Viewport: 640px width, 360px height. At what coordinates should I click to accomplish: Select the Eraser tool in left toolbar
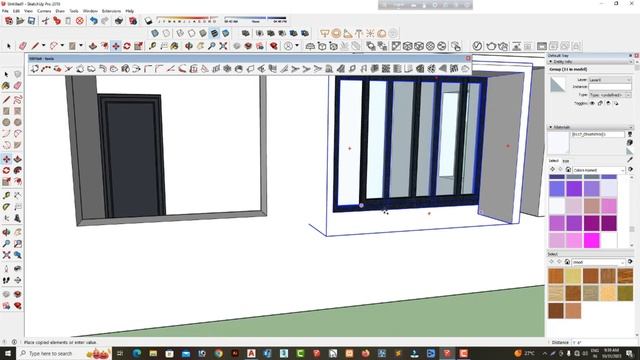[x=18, y=85]
